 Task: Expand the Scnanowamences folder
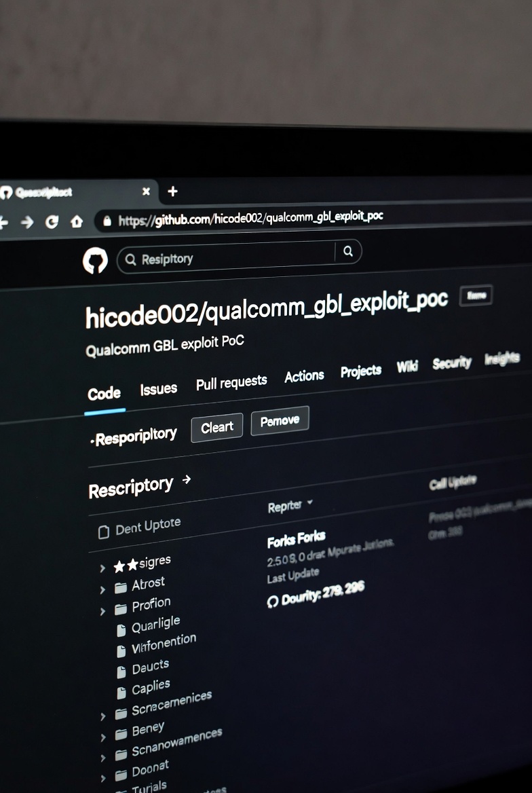103,758
